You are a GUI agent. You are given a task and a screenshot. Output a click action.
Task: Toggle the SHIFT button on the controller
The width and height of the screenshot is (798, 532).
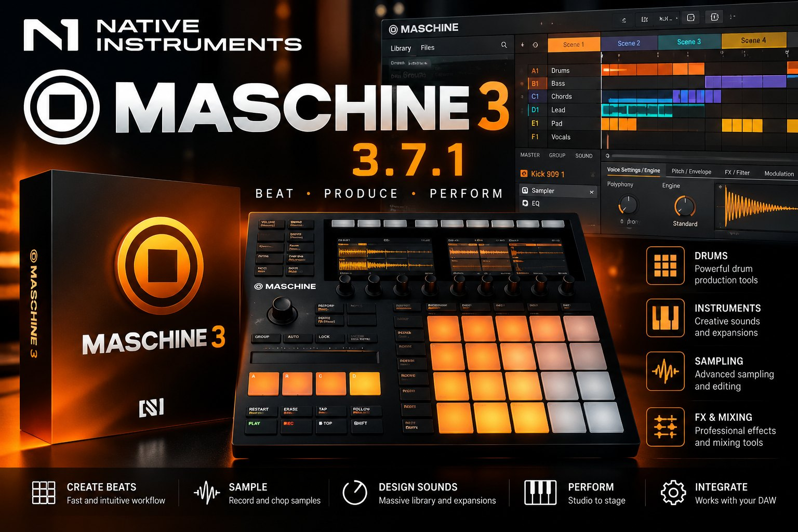(x=366, y=425)
